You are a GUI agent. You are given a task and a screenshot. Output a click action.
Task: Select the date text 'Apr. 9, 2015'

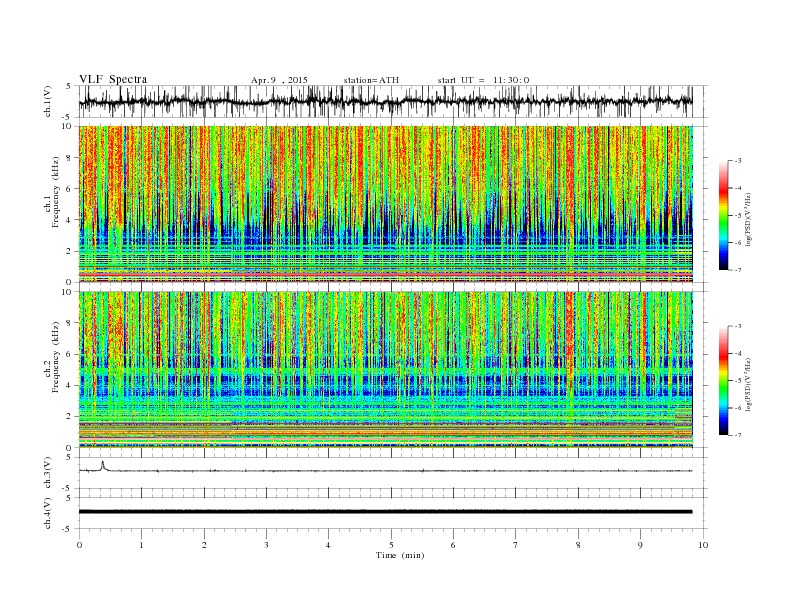(x=279, y=80)
